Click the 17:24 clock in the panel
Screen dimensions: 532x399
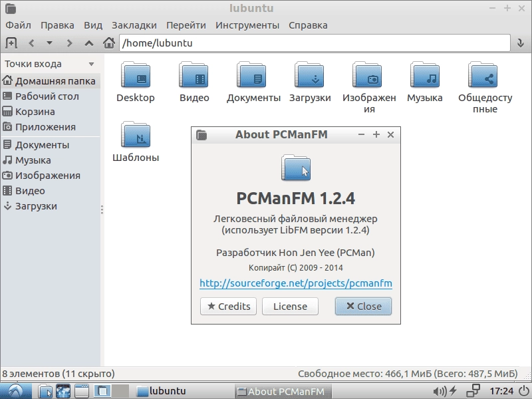point(501,391)
